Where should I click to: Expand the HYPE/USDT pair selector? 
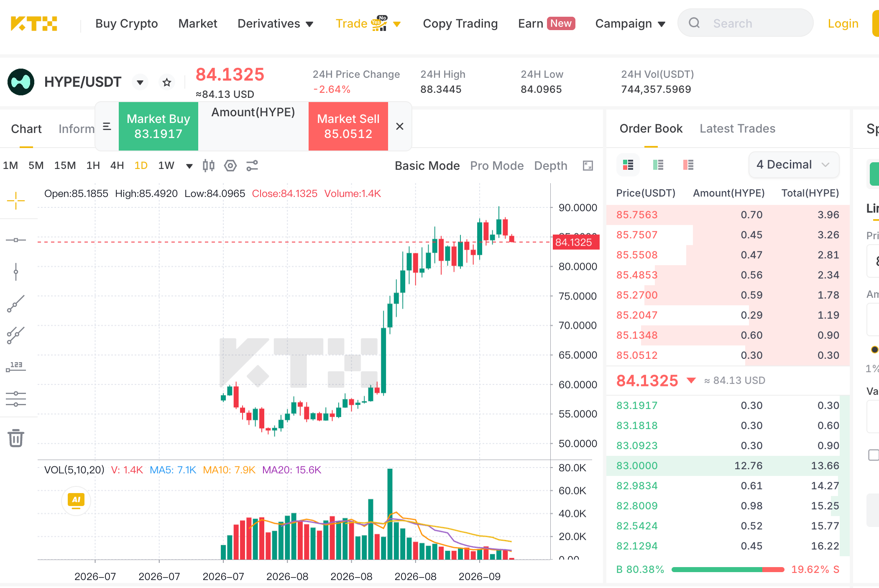click(140, 82)
